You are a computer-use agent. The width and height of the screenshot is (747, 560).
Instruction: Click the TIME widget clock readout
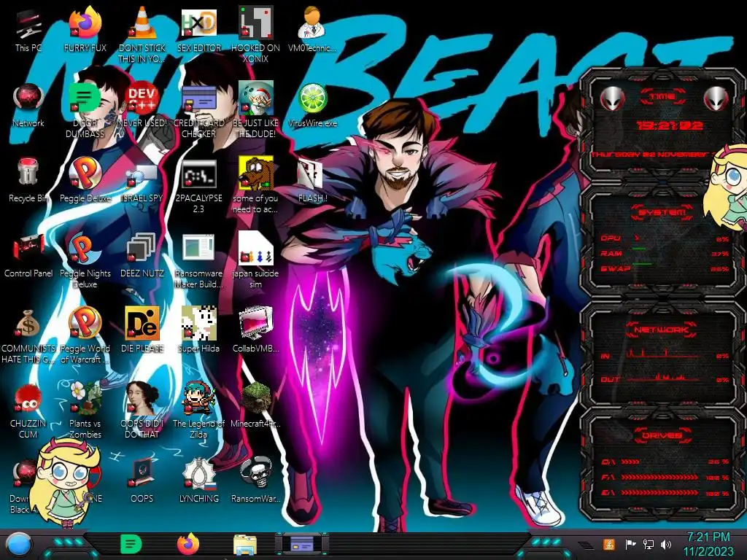670,125
